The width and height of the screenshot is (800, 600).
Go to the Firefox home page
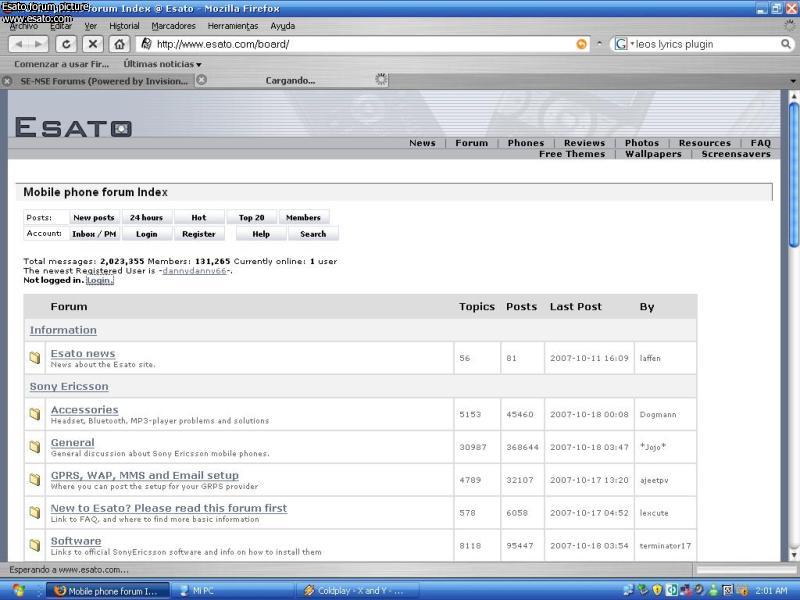point(119,44)
